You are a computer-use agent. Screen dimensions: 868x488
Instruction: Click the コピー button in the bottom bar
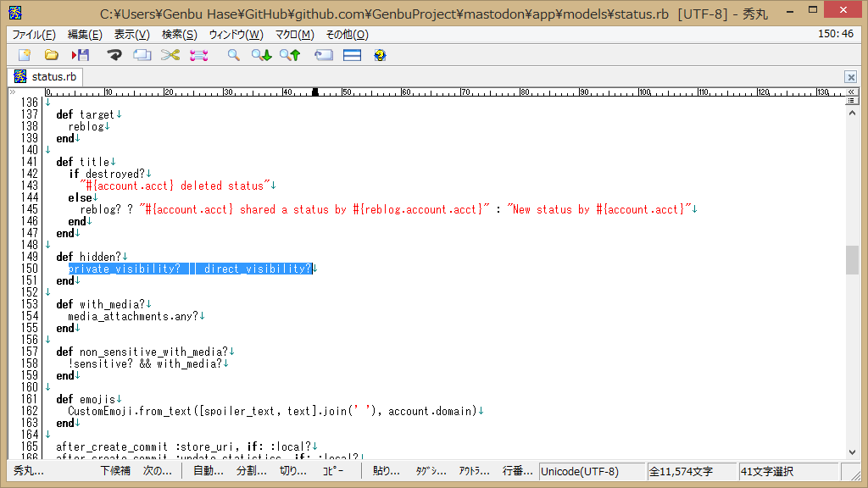333,471
